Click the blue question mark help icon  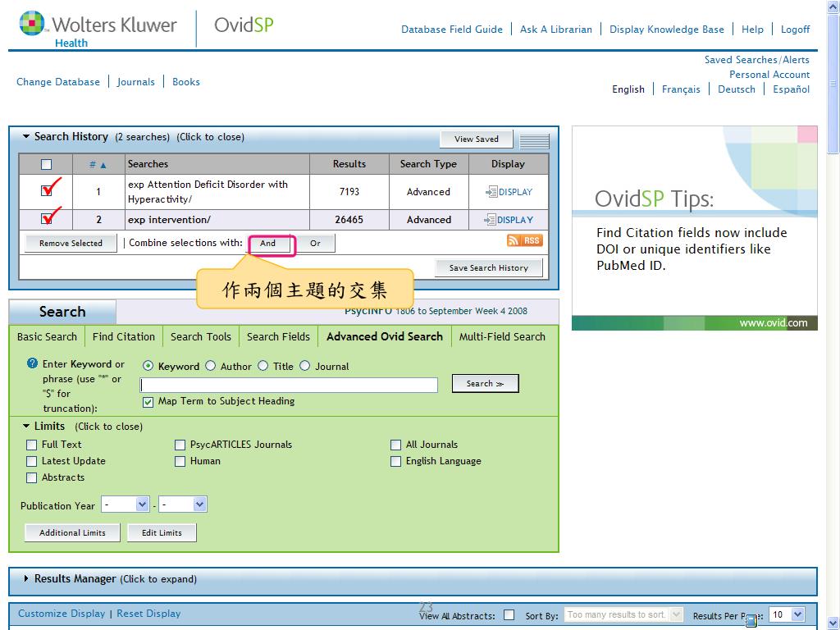pyautogui.click(x=32, y=363)
